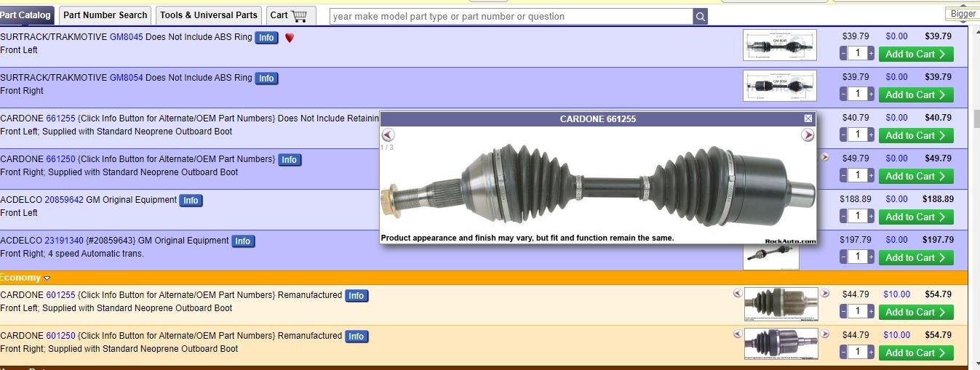The height and width of the screenshot is (370, 980).
Task: Open Tools & Universal Parts tab
Action: pos(209,15)
